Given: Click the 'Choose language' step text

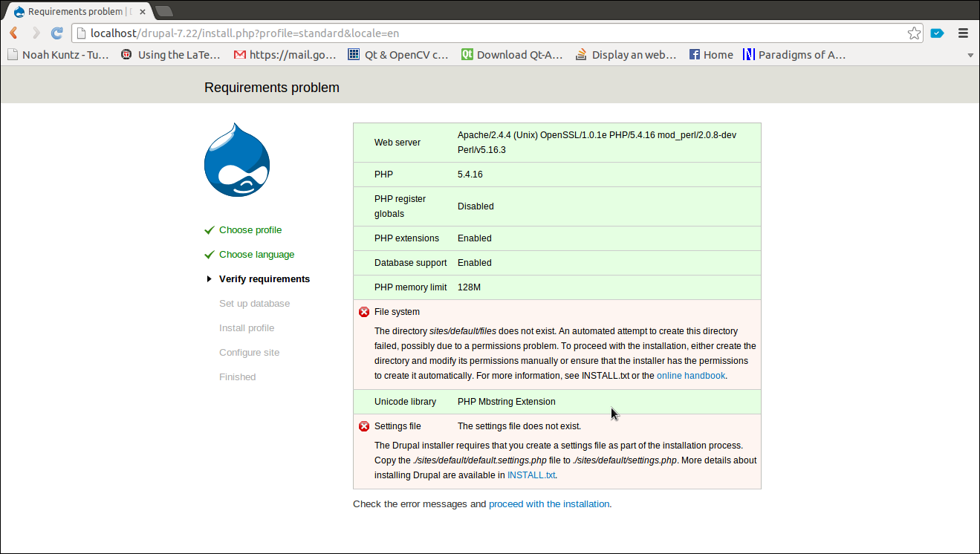Looking at the screenshot, I should coord(257,255).
